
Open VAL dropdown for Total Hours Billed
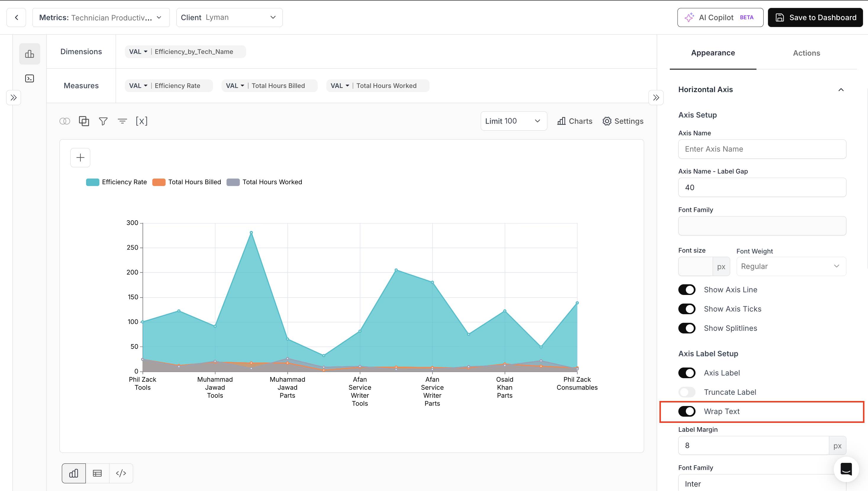tap(235, 86)
